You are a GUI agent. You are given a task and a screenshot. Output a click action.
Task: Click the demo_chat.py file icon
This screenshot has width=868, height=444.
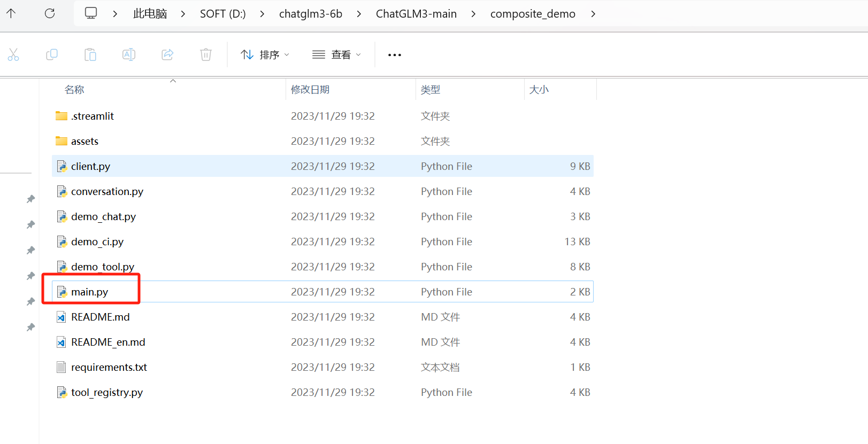click(x=62, y=216)
